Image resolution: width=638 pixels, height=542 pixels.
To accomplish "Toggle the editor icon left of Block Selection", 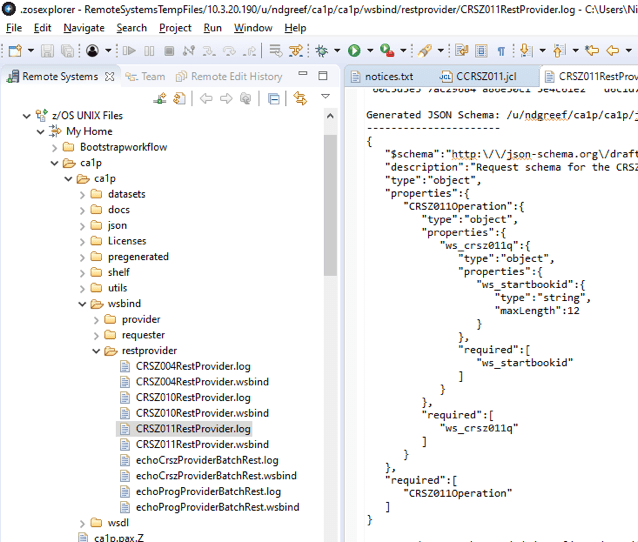I will click(462, 51).
